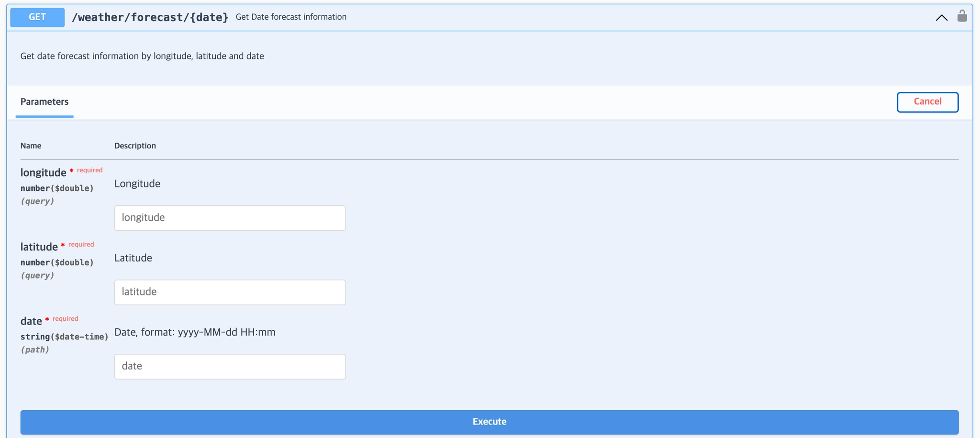
Task: Click the Description column header
Action: tap(135, 146)
